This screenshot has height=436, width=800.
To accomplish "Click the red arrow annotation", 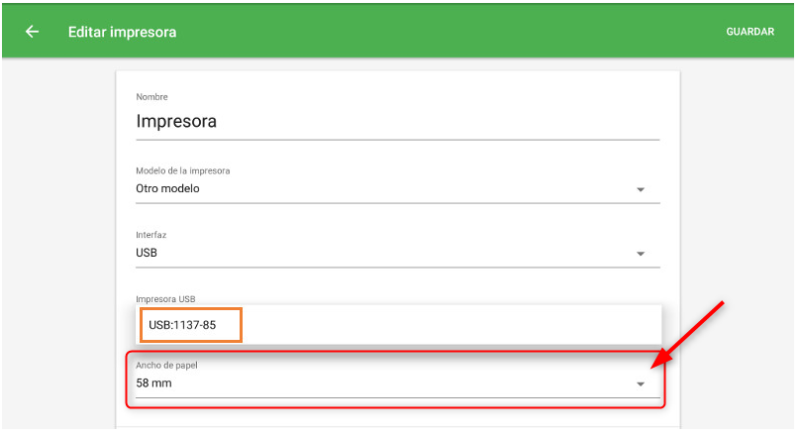I will [690, 334].
